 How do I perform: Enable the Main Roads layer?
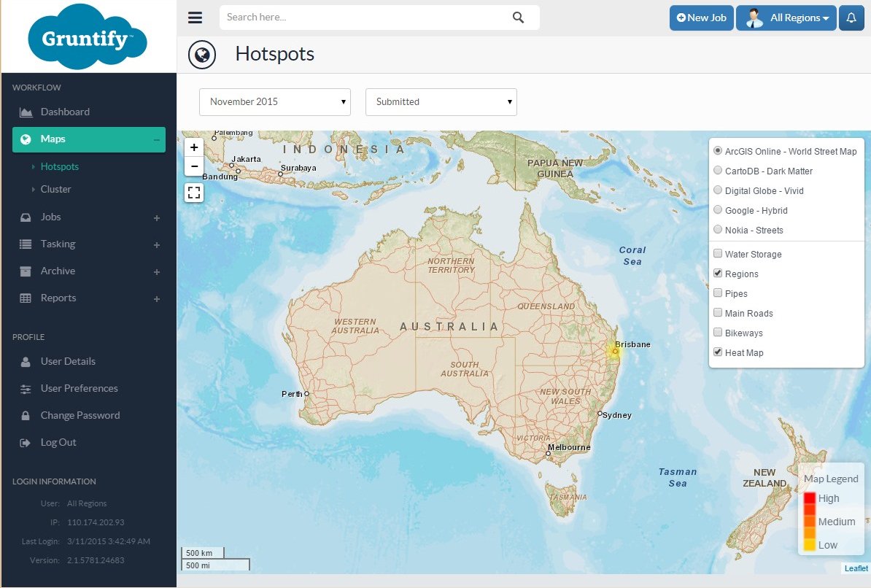[x=718, y=313]
